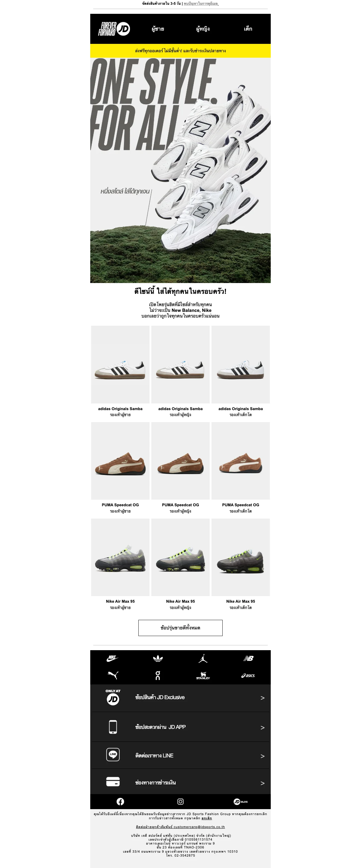Expand the JD APP row arrow
This screenshot has width=361, height=868.
(x=263, y=727)
